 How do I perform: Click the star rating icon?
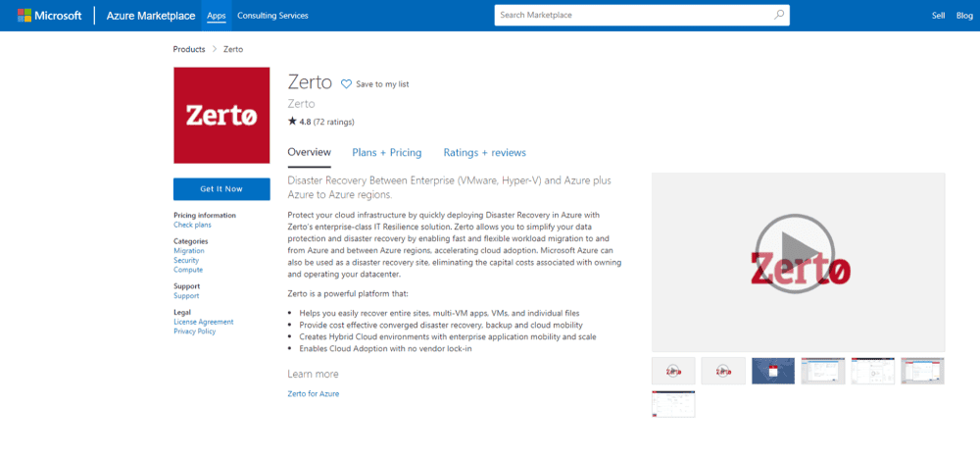pyautogui.click(x=292, y=122)
